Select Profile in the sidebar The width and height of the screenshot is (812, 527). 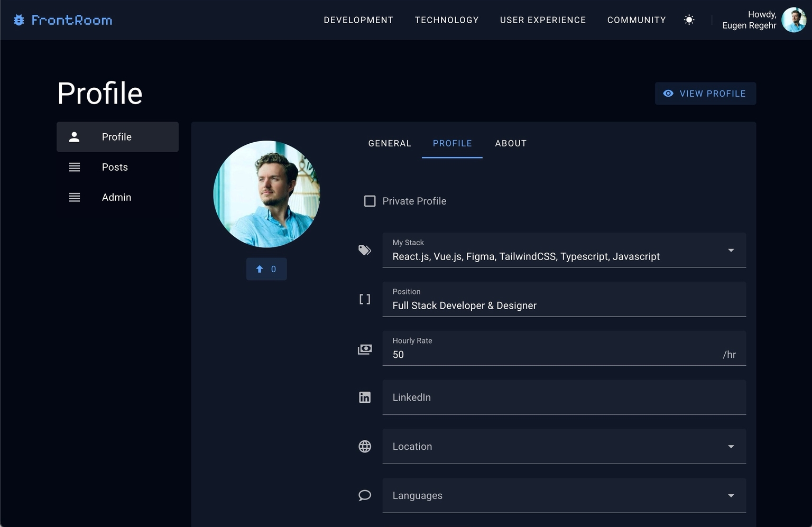(117, 137)
